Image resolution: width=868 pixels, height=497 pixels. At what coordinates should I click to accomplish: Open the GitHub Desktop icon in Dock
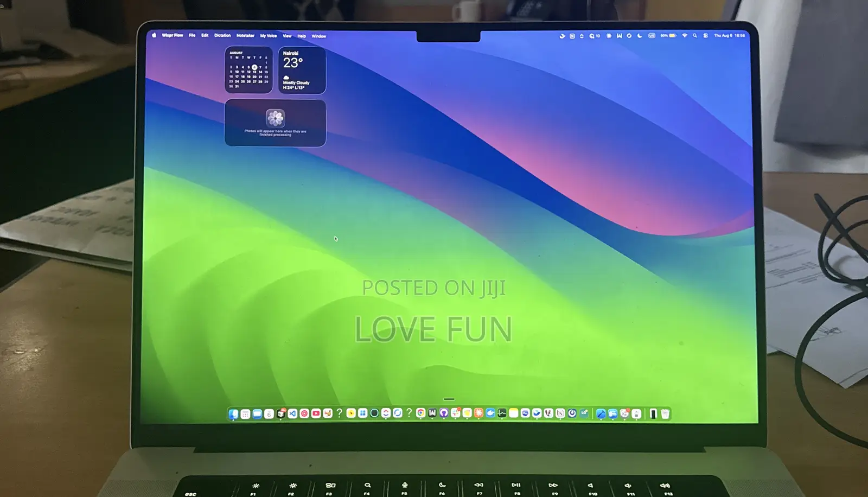(x=444, y=413)
